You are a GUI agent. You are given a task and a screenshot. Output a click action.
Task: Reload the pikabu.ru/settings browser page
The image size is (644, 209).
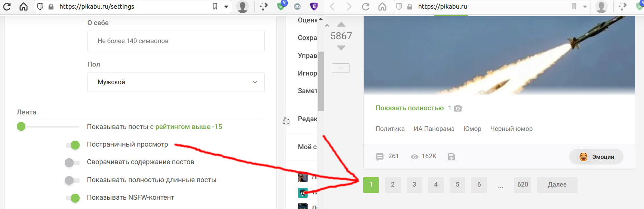(7, 6)
